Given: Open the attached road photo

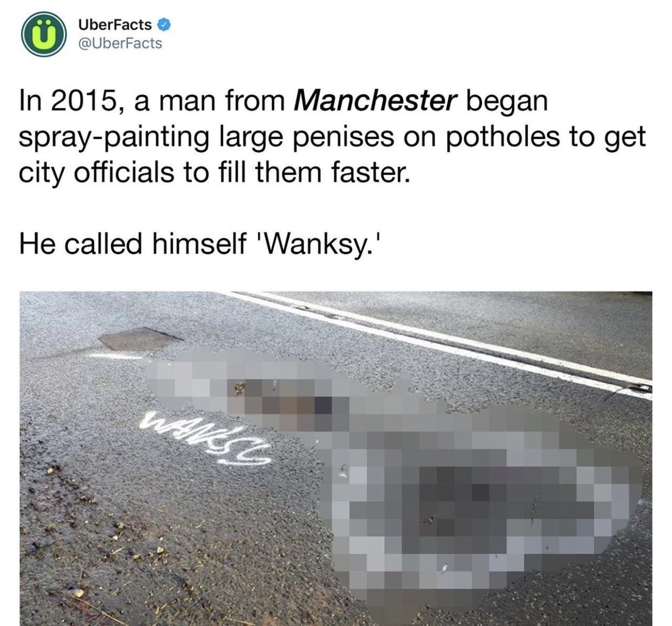Looking at the screenshot, I should click(x=335, y=458).
